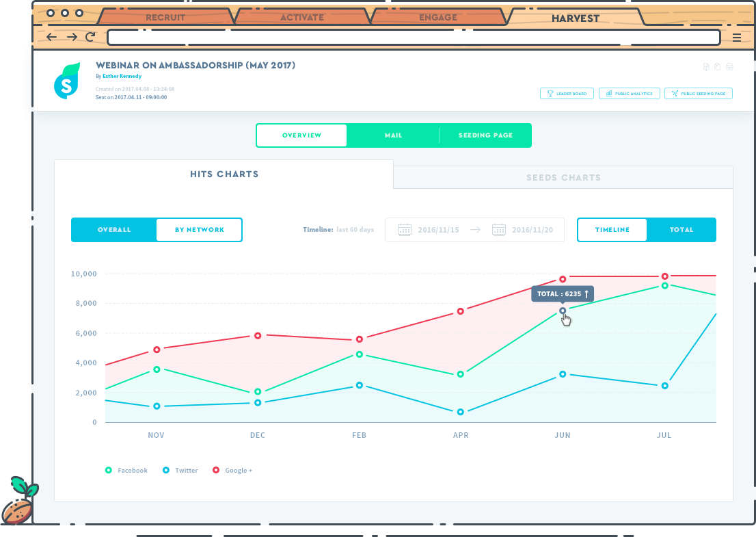Open end date picker 2016/11/20
The image size is (756, 537).
(x=524, y=230)
